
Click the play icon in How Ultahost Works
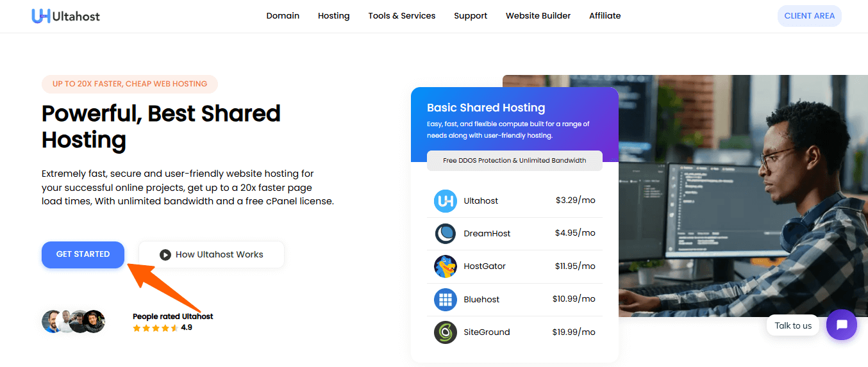coord(165,255)
